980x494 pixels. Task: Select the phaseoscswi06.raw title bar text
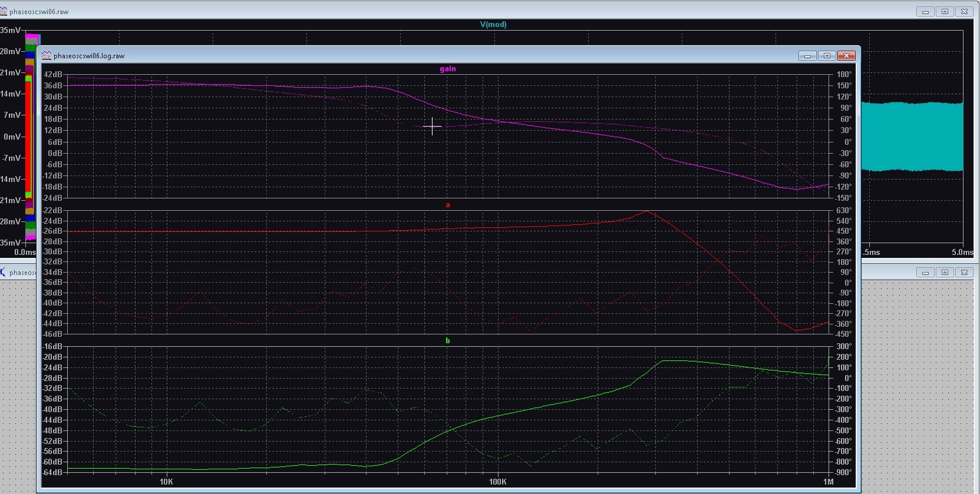click(x=39, y=12)
